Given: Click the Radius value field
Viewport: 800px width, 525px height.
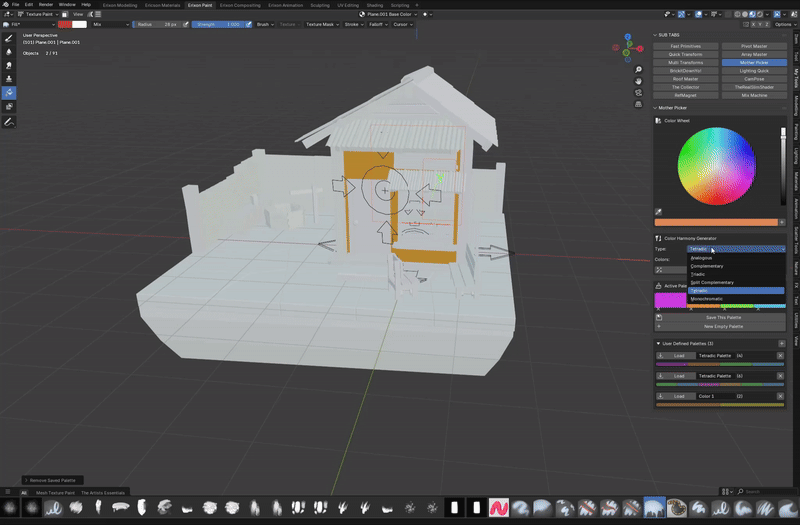Looking at the screenshot, I should 157,24.
